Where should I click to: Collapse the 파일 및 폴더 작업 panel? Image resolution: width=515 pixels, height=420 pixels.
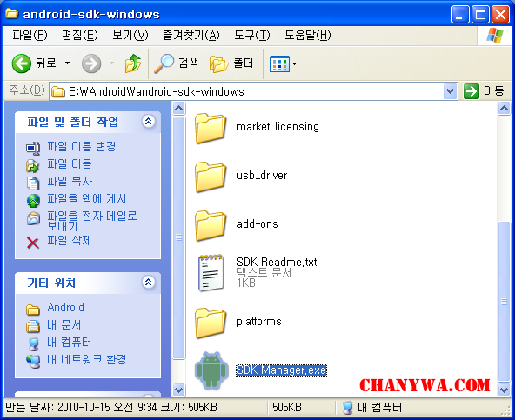pos(149,122)
